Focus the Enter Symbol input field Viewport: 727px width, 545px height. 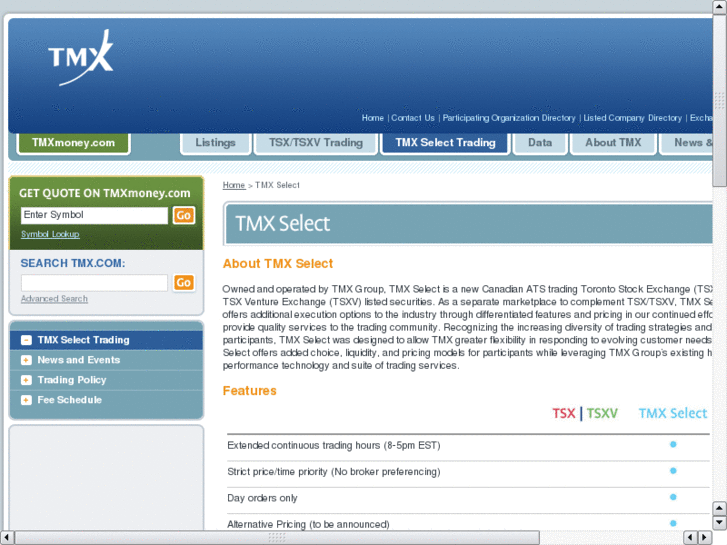[x=94, y=215]
